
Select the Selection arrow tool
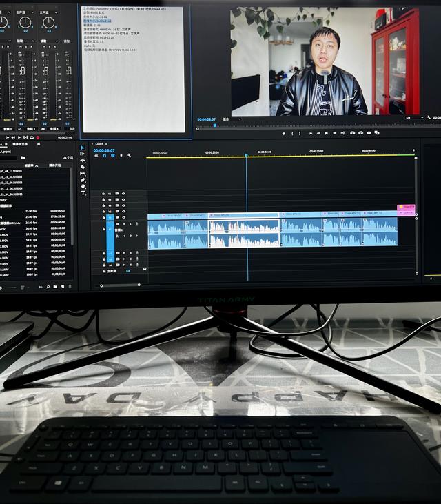(x=82, y=148)
